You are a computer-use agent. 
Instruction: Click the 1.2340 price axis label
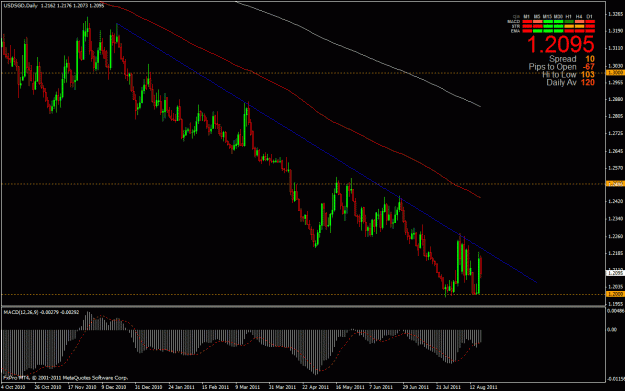[x=616, y=219]
